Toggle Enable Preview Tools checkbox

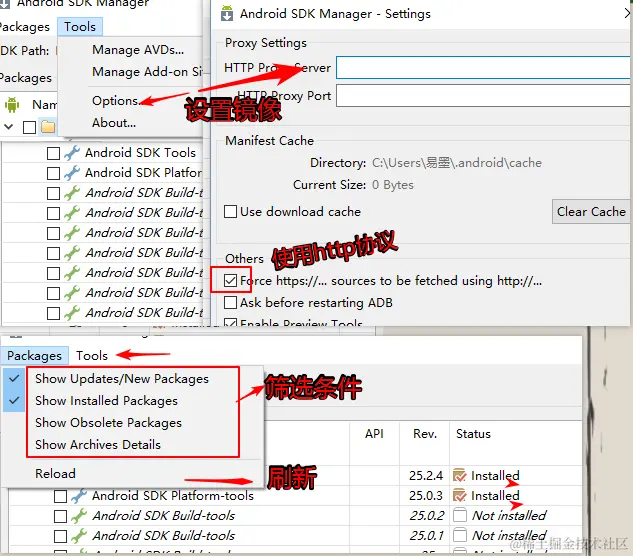tap(231, 323)
